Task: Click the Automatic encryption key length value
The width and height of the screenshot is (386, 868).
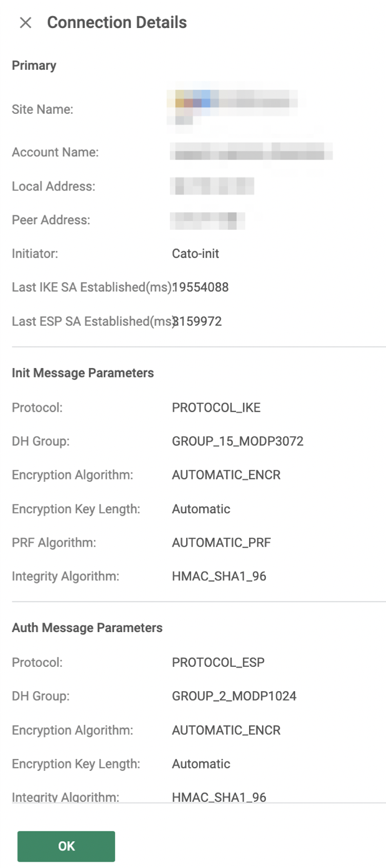Action: click(x=200, y=509)
